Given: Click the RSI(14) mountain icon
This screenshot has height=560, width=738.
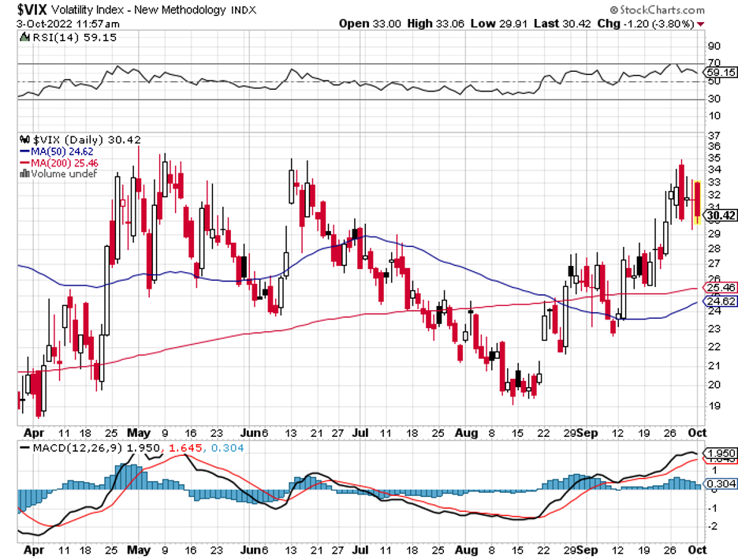Looking at the screenshot, I should coord(24,37).
